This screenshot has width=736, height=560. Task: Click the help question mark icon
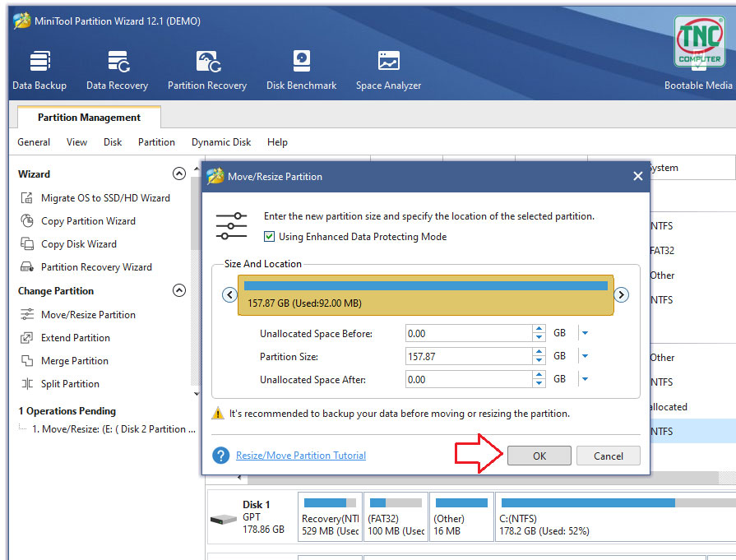tap(220, 456)
